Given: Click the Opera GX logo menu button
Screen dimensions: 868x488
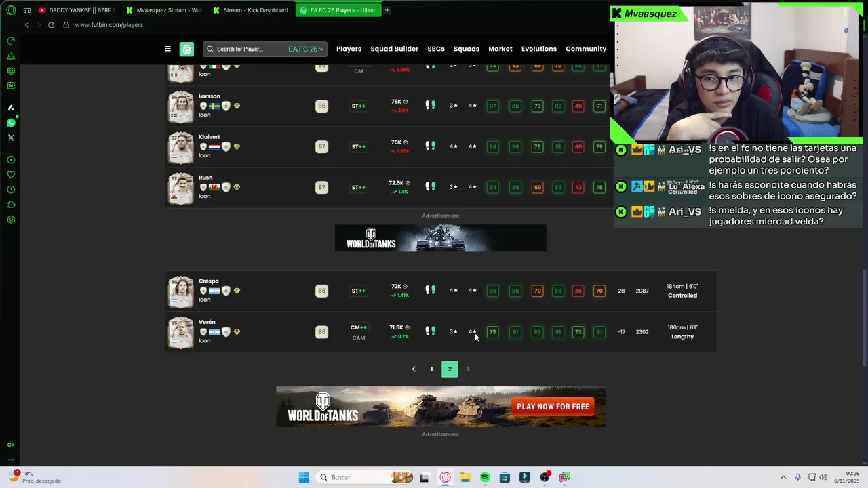Looking at the screenshot, I should (x=11, y=10).
